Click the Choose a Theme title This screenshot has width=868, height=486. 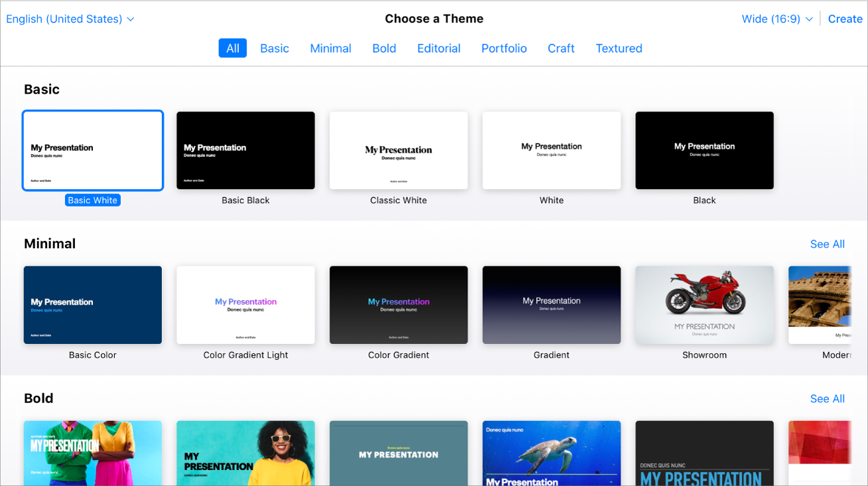pos(434,19)
